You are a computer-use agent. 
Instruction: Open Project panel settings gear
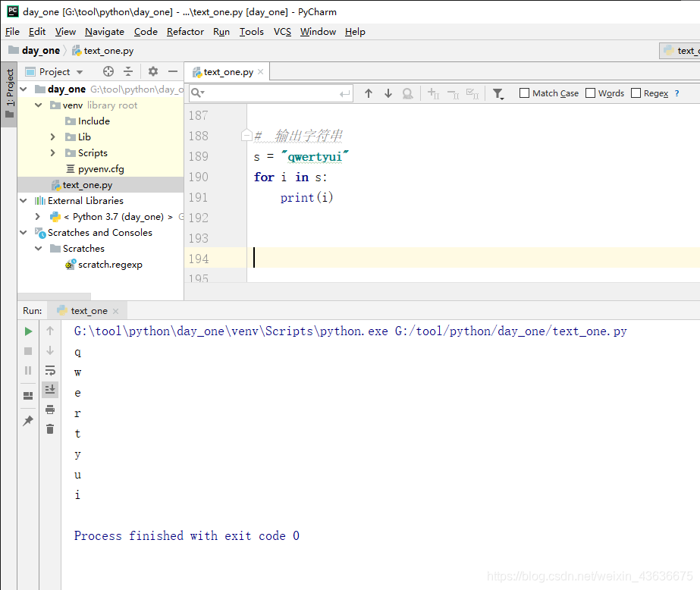[x=153, y=71]
